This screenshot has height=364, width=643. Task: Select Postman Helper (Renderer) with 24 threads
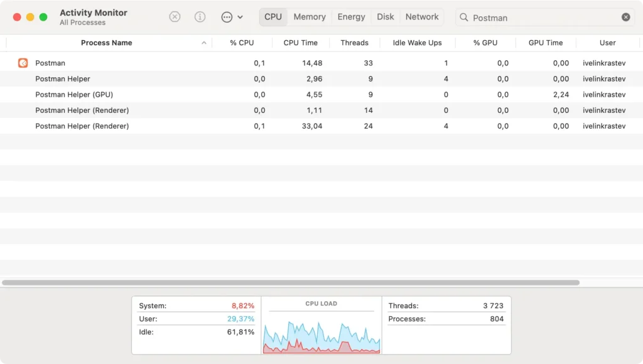click(x=321, y=126)
